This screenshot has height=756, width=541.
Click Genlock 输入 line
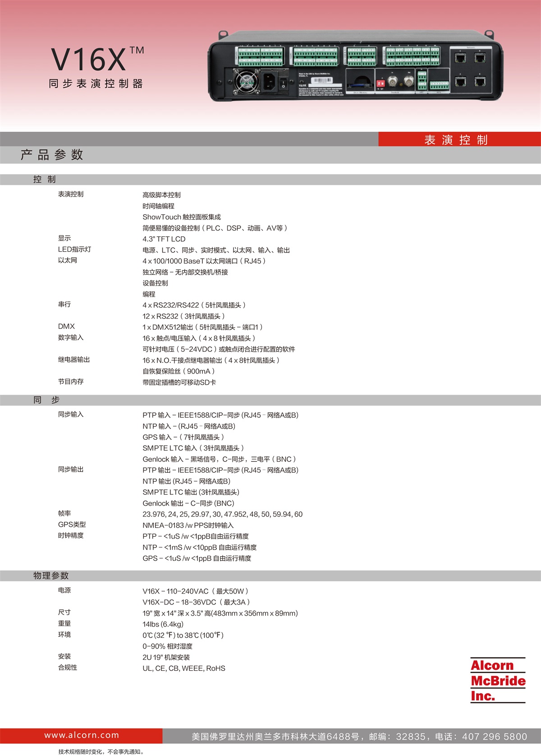pos(220,459)
